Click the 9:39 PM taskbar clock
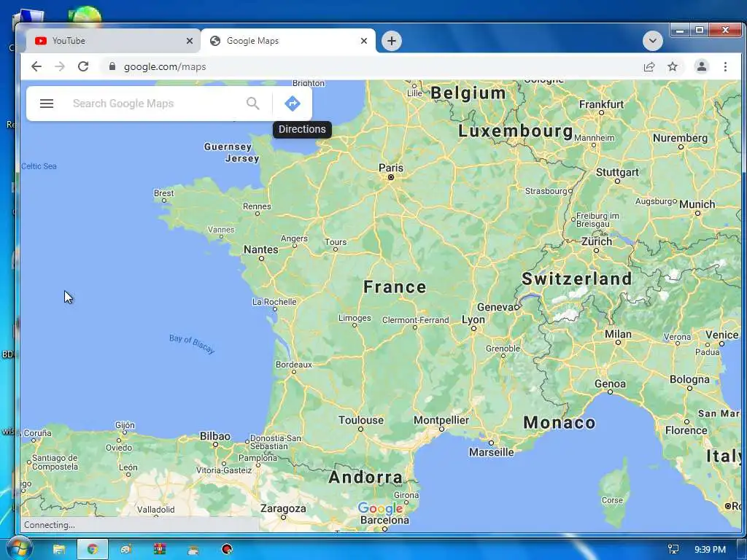This screenshot has height=560, width=747. pos(710,550)
